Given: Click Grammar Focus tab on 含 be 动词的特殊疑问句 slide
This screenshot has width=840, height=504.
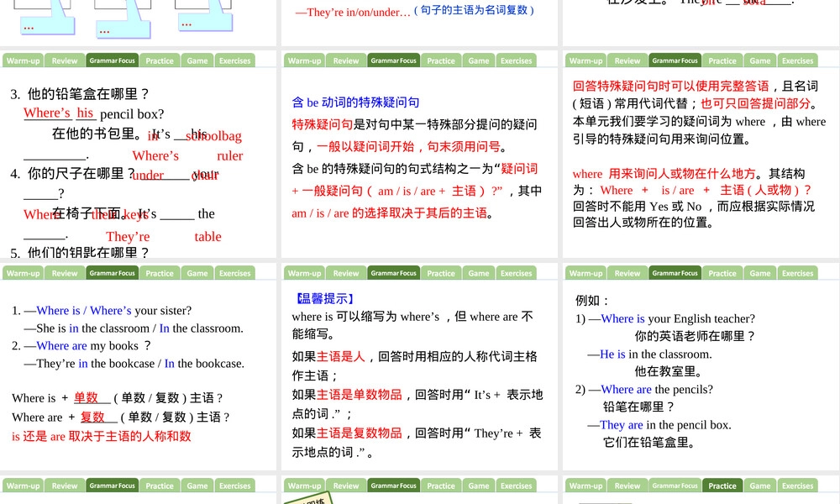Looking at the screenshot, I should [x=393, y=60].
